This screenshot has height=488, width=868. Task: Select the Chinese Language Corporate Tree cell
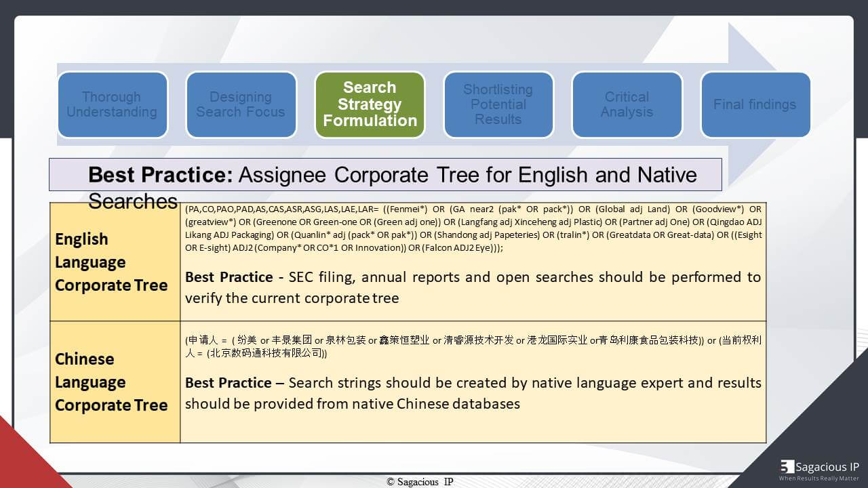(x=115, y=382)
